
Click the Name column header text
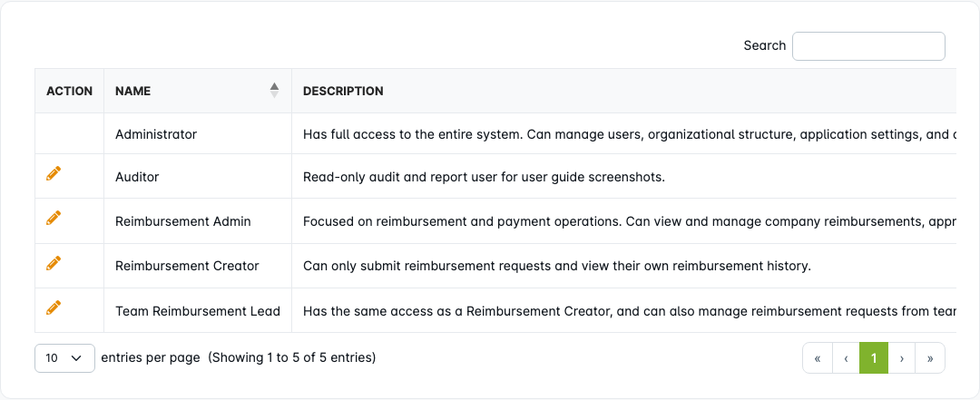[x=133, y=91]
